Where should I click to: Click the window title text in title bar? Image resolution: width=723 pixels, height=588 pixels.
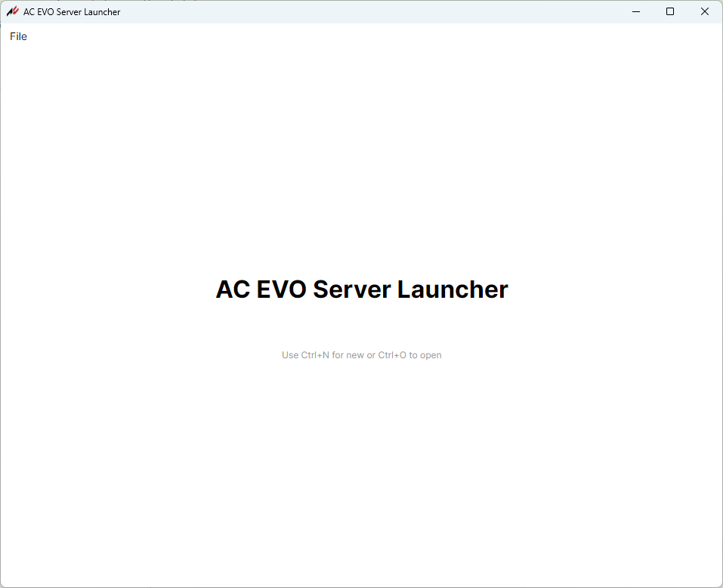[72, 12]
